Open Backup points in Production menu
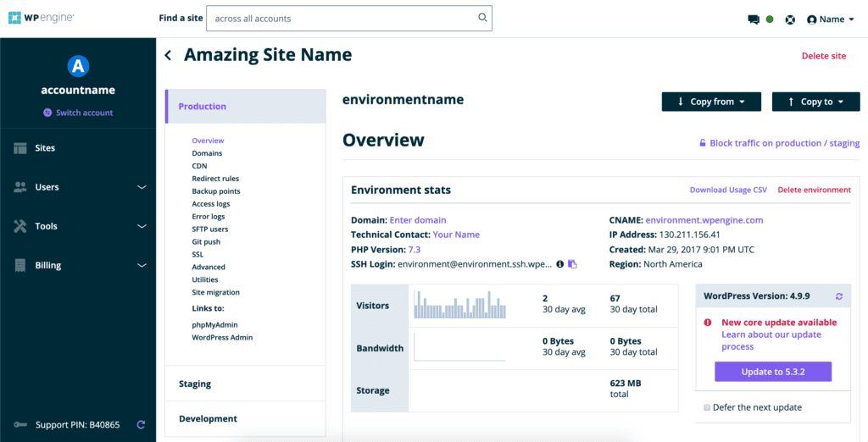Image resolution: width=868 pixels, height=442 pixels. coord(215,191)
